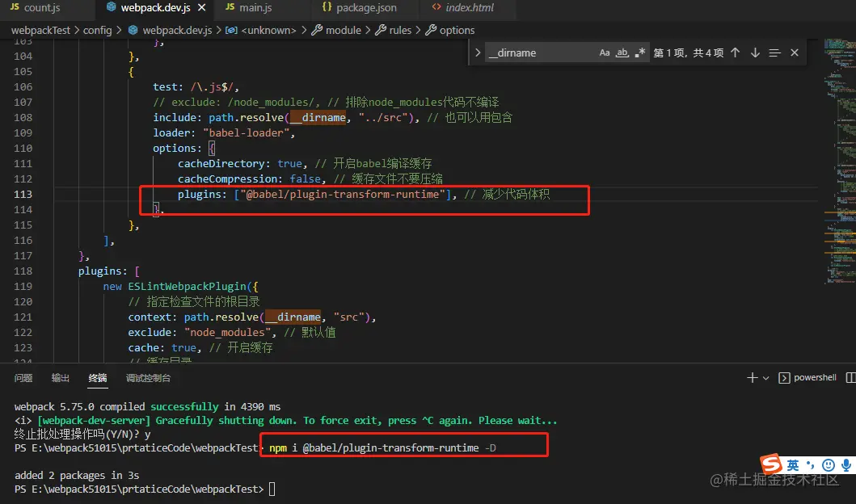
Task: Select the powershell terminal label
Action: click(815, 377)
